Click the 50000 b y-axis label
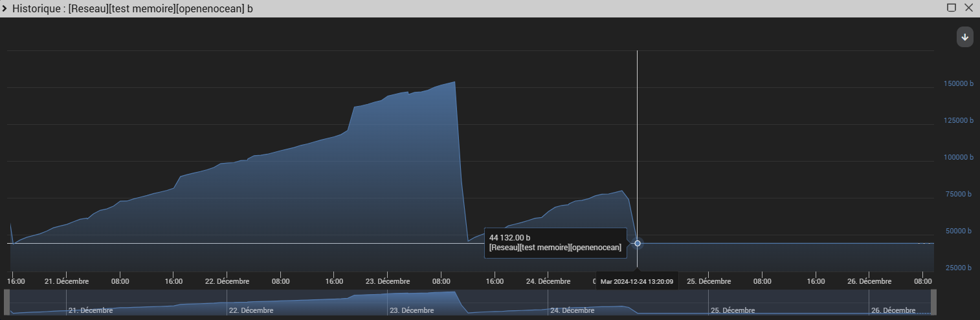The width and height of the screenshot is (980, 320). 959,231
